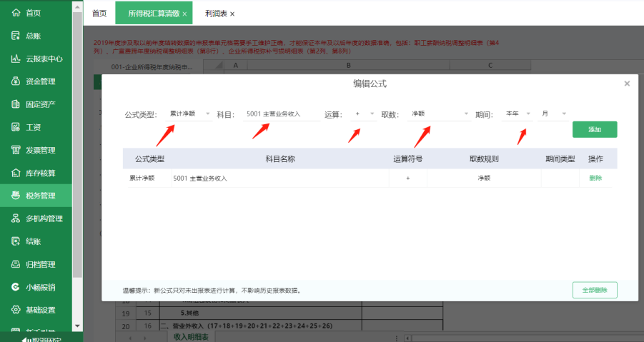
Task: Switch to the 首页 tab at top
Action: (99, 14)
